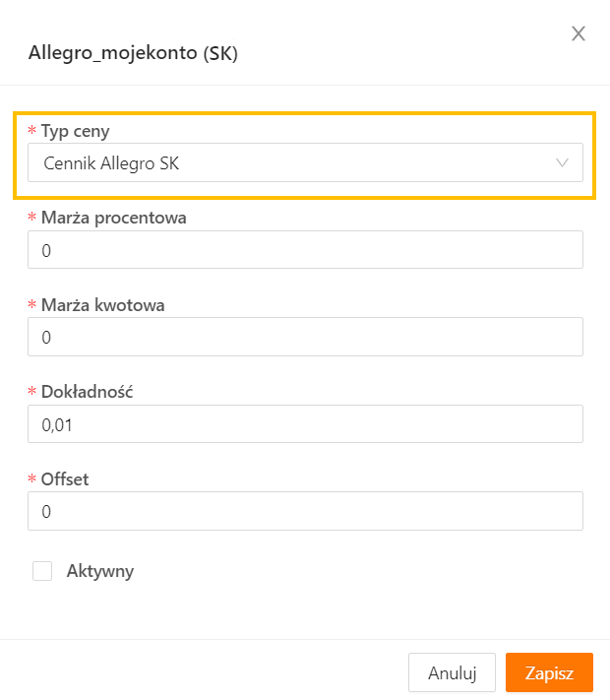Close the Allegro_mojekonto (SK) dialog
Image resolution: width=610 pixels, height=700 pixels.
point(579,34)
